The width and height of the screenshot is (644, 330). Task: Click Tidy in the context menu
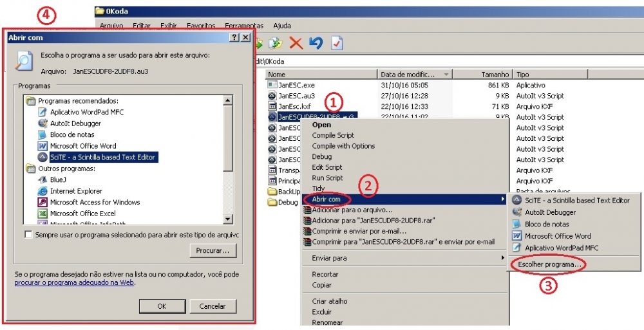[318, 189]
